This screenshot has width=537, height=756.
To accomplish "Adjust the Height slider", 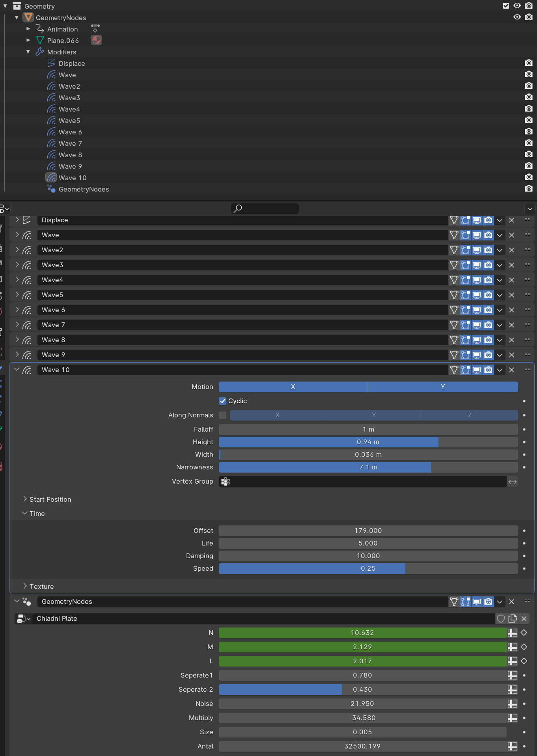I will (x=368, y=442).
